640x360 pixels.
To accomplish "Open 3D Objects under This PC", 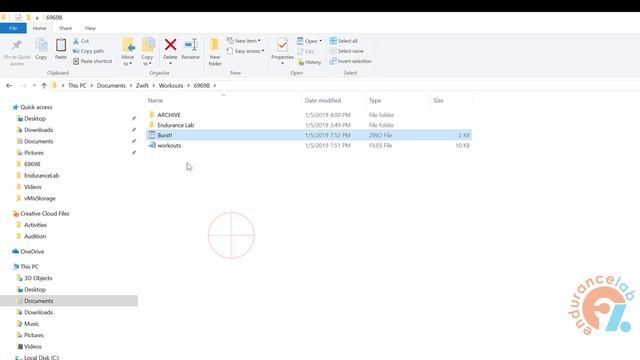I will pos(34,278).
